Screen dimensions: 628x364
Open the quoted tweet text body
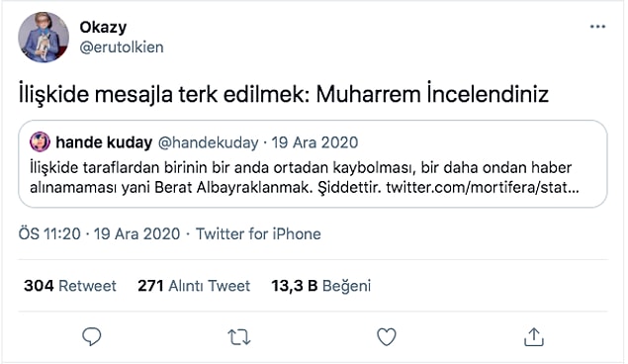point(305,177)
